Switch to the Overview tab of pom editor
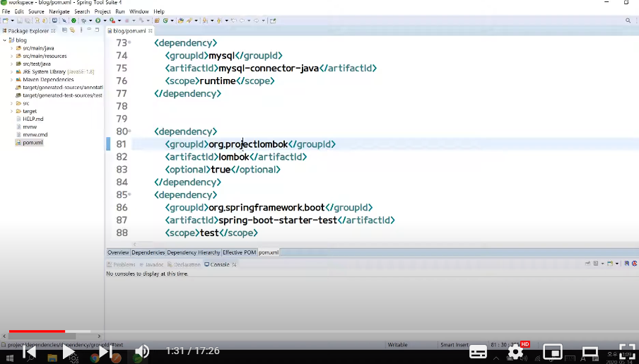The image size is (639, 364). pyautogui.click(x=118, y=253)
